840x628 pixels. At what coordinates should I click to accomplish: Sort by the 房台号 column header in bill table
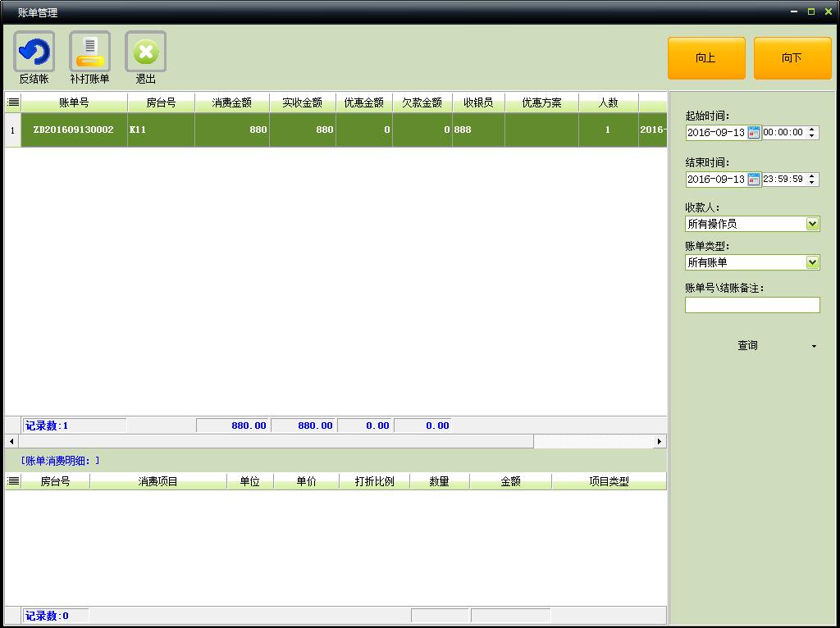(162, 102)
